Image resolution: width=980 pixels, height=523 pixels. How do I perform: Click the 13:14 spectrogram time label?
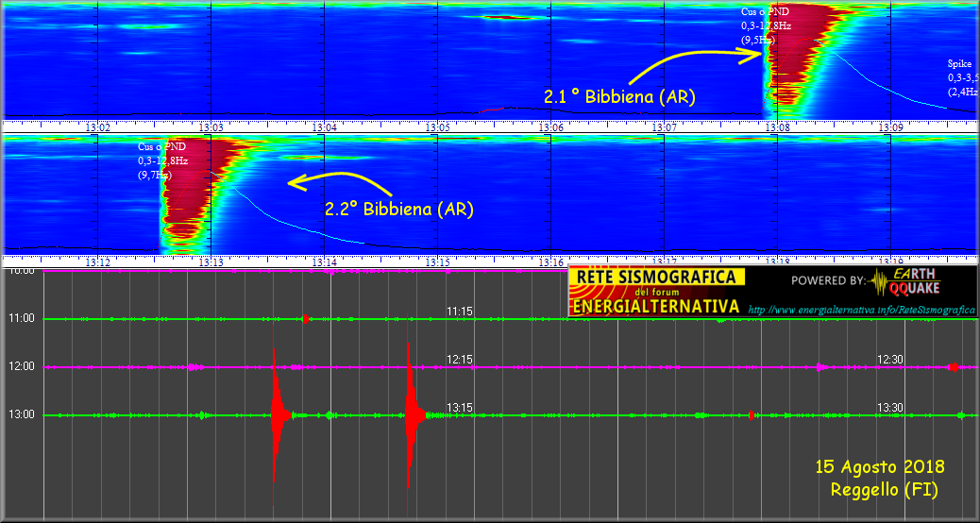point(325,261)
